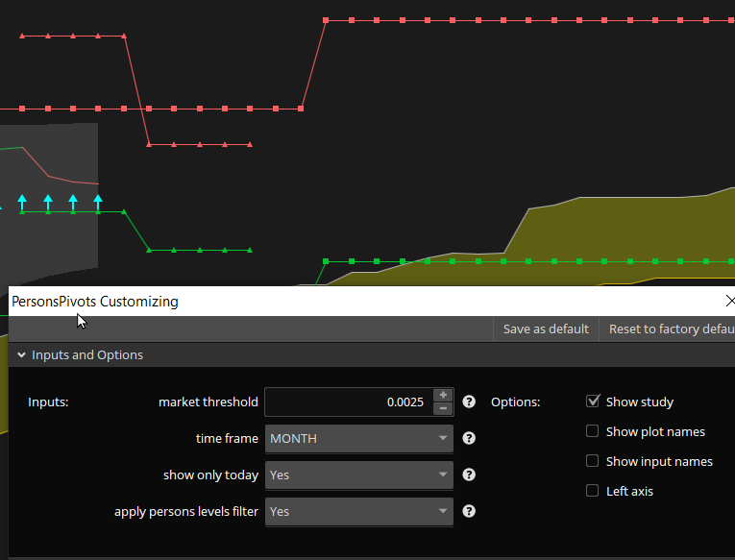The height and width of the screenshot is (560, 735).
Task: Open the show only today dropdown
Action: click(359, 475)
